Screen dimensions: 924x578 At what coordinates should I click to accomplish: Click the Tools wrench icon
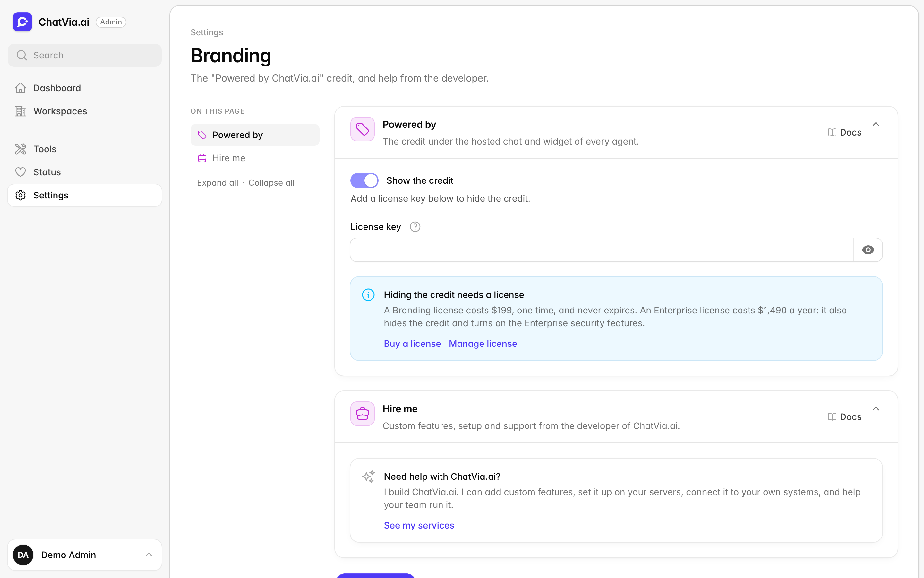click(21, 149)
